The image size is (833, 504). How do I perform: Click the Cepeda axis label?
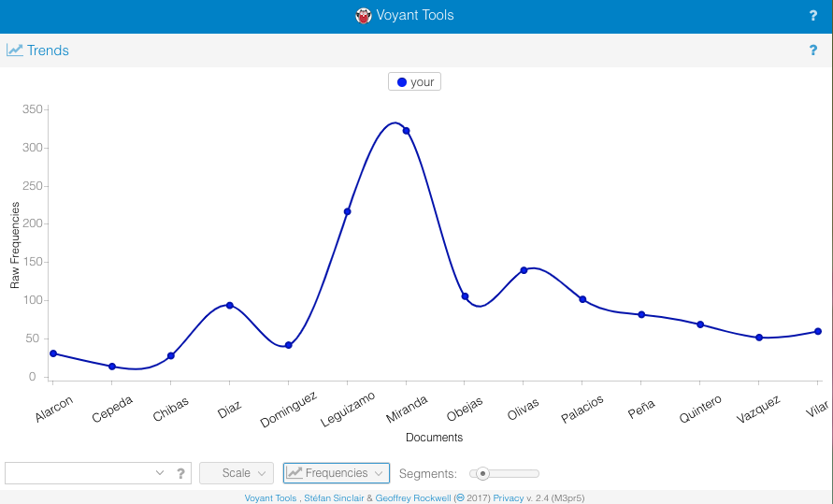(112, 409)
